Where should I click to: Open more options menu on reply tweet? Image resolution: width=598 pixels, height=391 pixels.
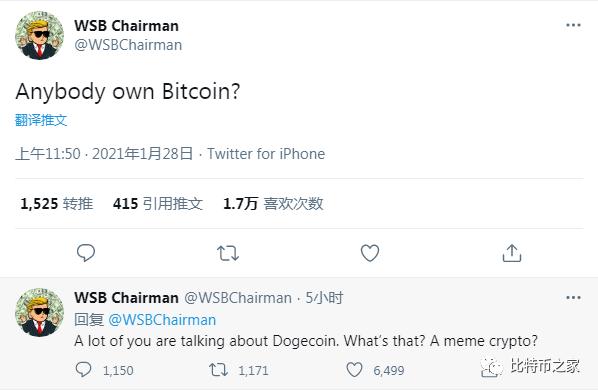tap(573, 298)
